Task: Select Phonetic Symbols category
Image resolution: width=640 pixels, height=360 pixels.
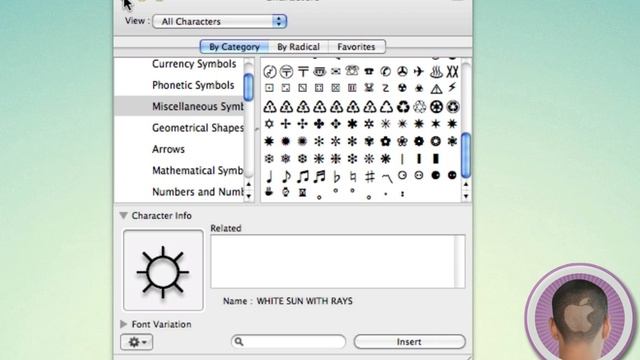Action: (x=193, y=85)
